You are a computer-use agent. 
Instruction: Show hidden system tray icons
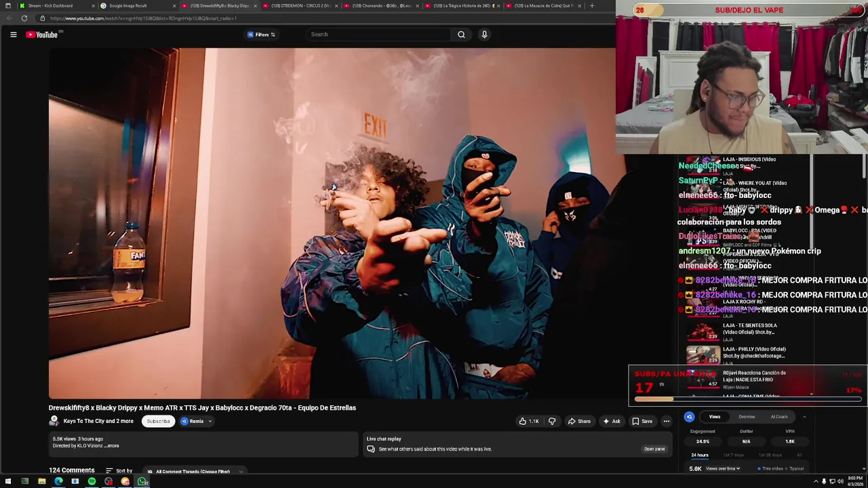(816, 481)
